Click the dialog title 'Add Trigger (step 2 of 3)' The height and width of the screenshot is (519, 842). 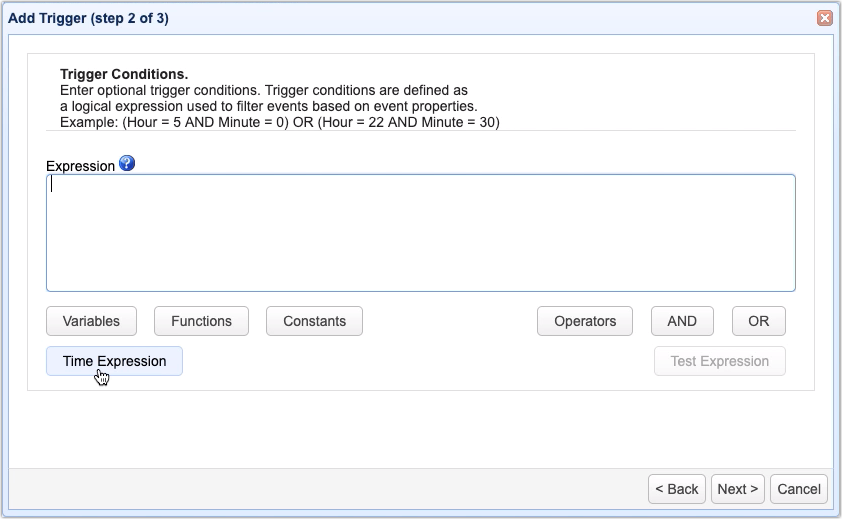[90, 17]
